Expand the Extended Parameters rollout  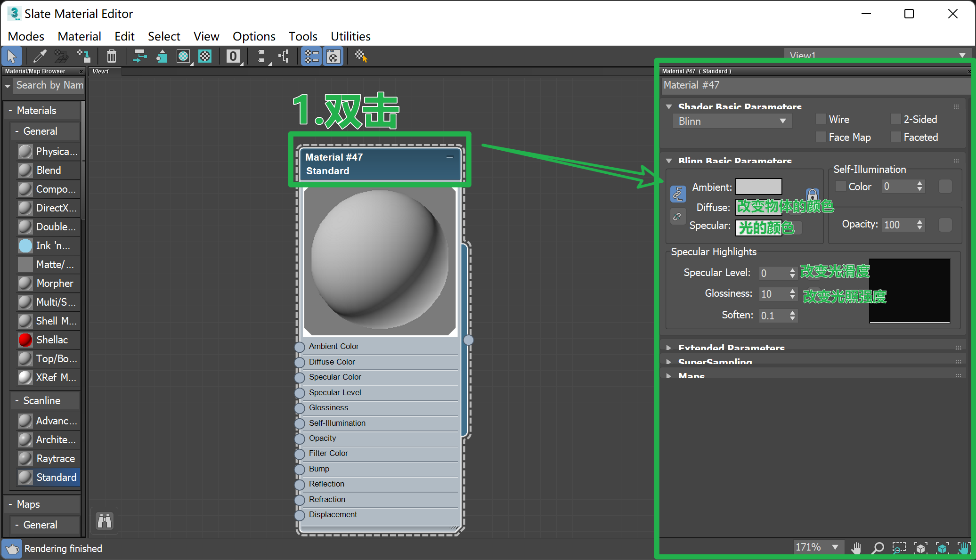coord(731,348)
